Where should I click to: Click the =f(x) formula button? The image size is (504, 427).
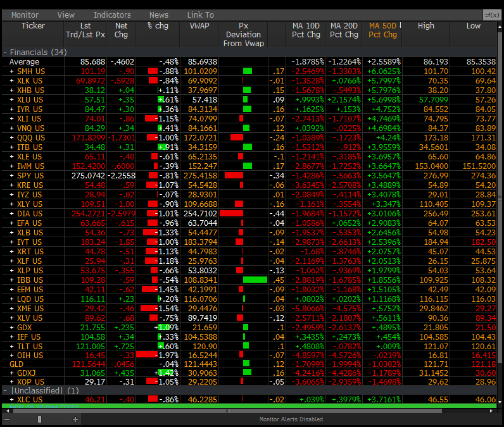click(x=492, y=15)
